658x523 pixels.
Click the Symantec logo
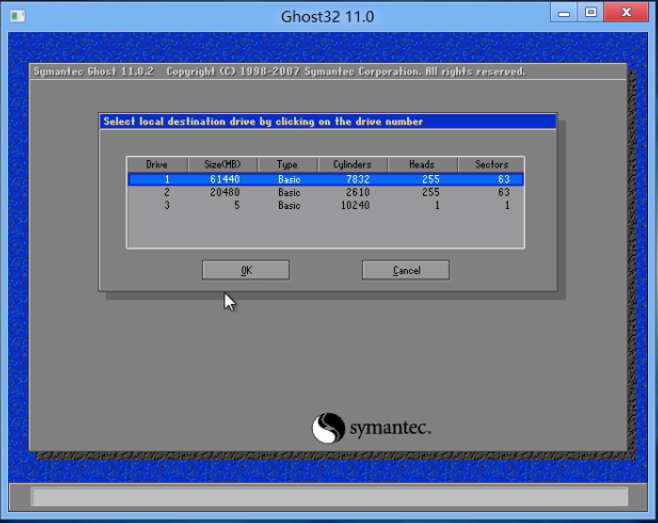point(371,428)
